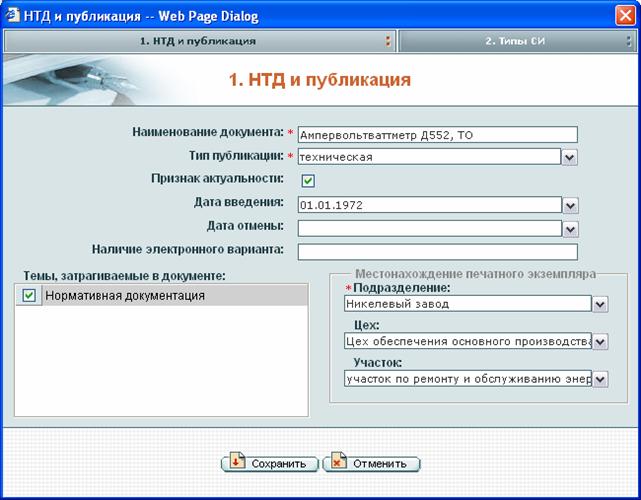Image resolution: width=641 pixels, height=500 pixels.
Task: Open Дата введения date picker arrow
Action: tap(571, 205)
